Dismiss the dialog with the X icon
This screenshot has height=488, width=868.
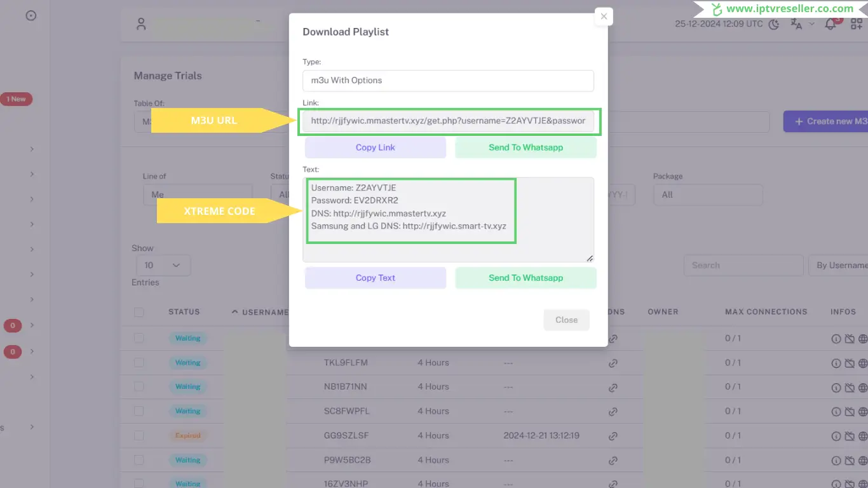(604, 17)
